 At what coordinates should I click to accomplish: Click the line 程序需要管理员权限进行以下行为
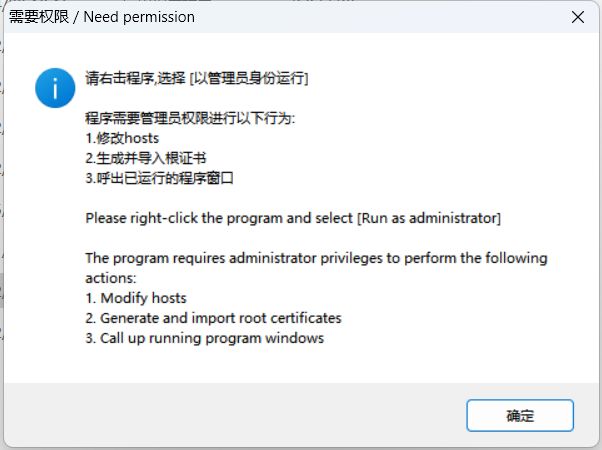190,118
